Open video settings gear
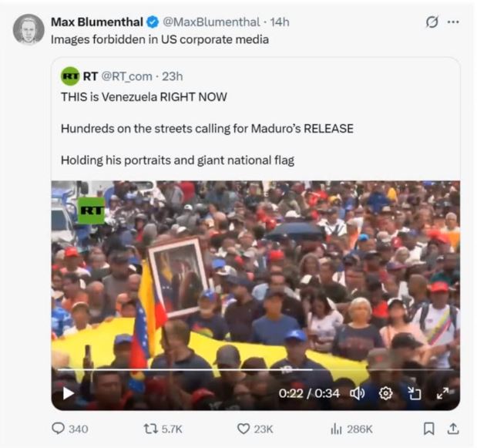Image resolution: width=477 pixels, height=448 pixels. (385, 393)
